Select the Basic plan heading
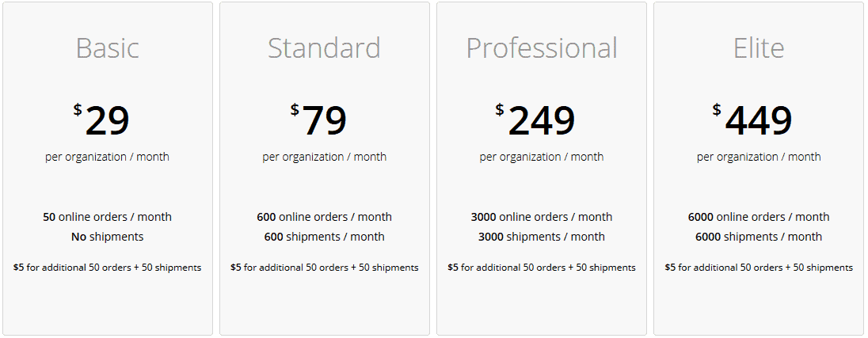The height and width of the screenshot is (338, 868). coord(108,48)
